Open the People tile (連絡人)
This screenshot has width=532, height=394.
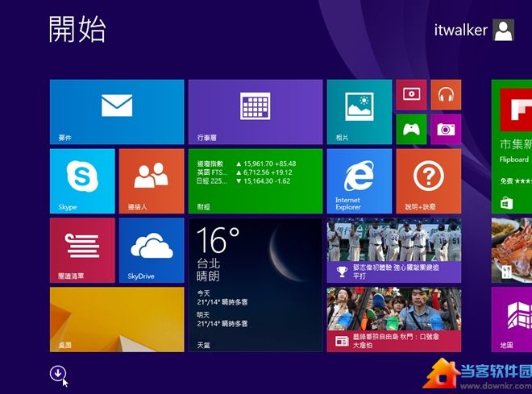(152, 181)
